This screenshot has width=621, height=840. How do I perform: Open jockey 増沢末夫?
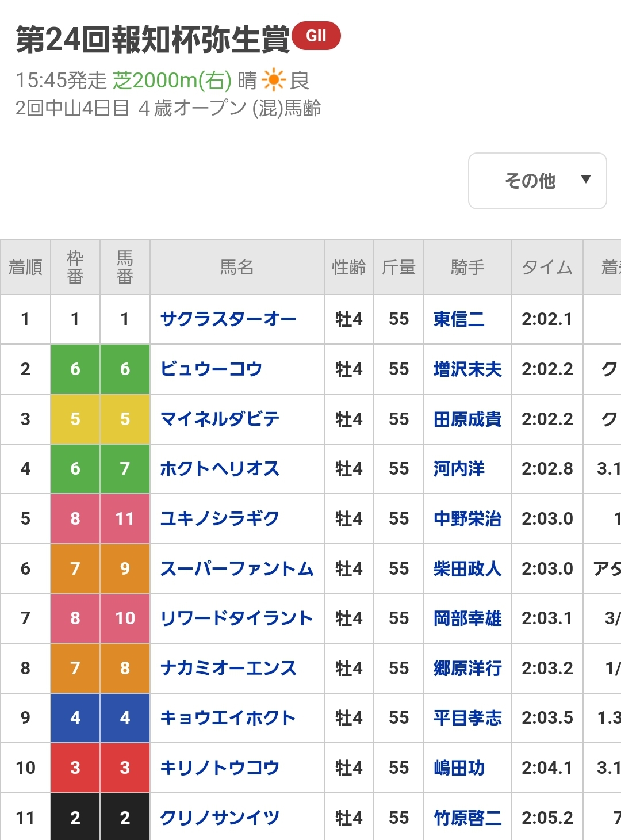click(467, 369)
